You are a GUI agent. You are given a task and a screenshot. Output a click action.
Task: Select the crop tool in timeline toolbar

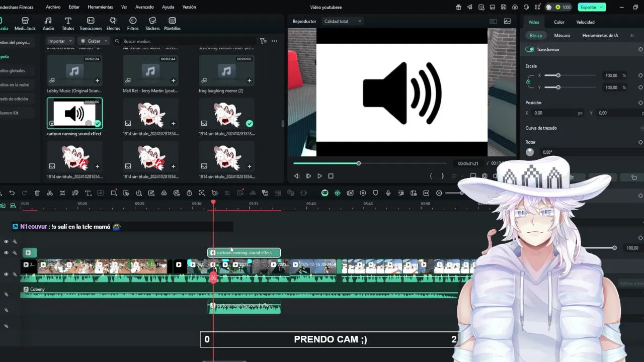click(62, 193)
